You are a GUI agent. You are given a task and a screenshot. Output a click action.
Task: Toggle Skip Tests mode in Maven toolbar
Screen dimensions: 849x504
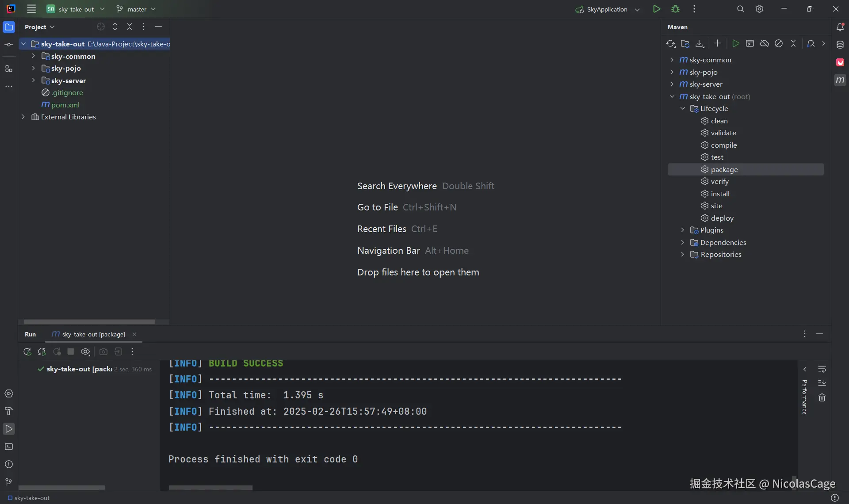[x=779, y=43]
